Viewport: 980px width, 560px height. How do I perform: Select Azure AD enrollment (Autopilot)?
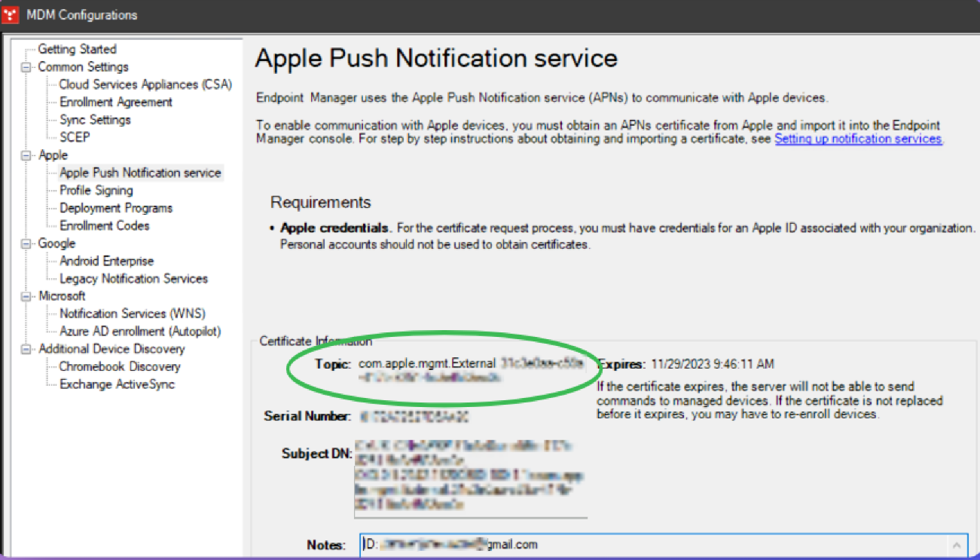click(140, 331)
